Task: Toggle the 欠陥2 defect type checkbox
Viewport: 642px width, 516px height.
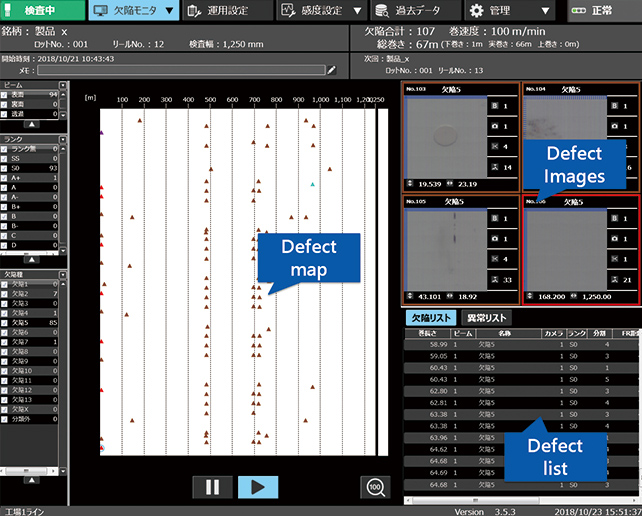Action: coord(4,294)
